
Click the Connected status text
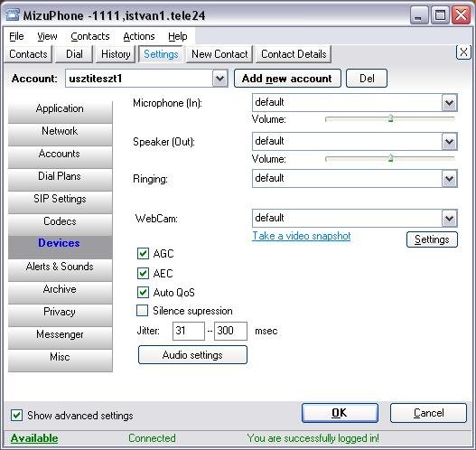(152, 438)
